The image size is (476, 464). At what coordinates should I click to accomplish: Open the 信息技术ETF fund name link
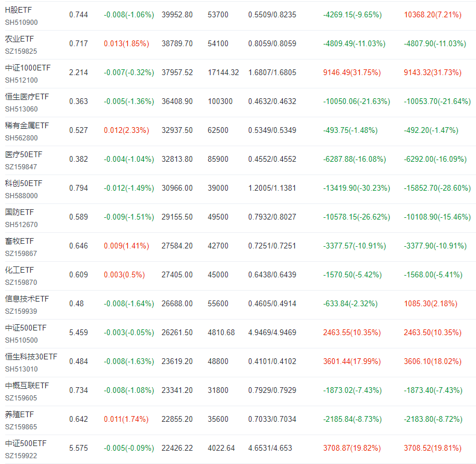pos(27,299)
